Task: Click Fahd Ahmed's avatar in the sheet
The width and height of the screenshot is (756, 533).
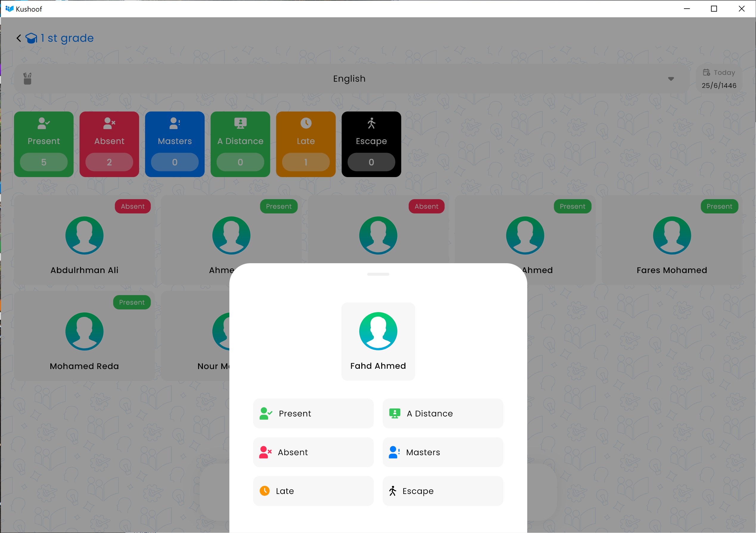Action: pyautogui.click(x=378, y=331)
